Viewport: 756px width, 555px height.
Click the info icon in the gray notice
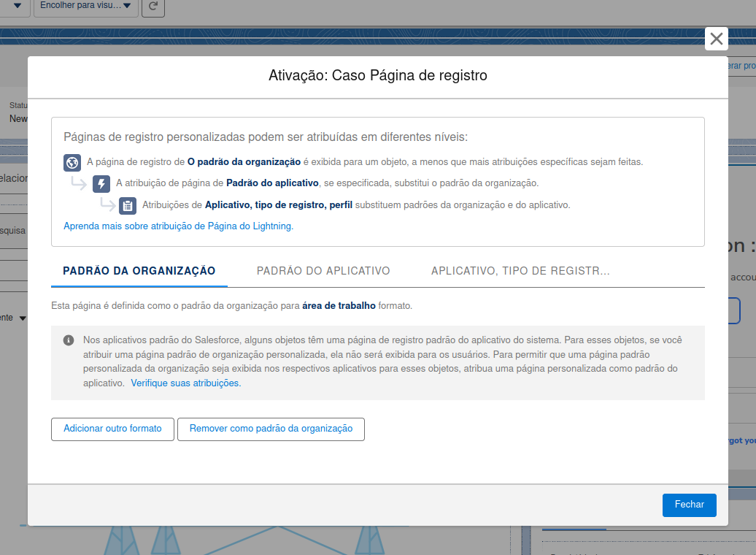[x=69, y=340]
